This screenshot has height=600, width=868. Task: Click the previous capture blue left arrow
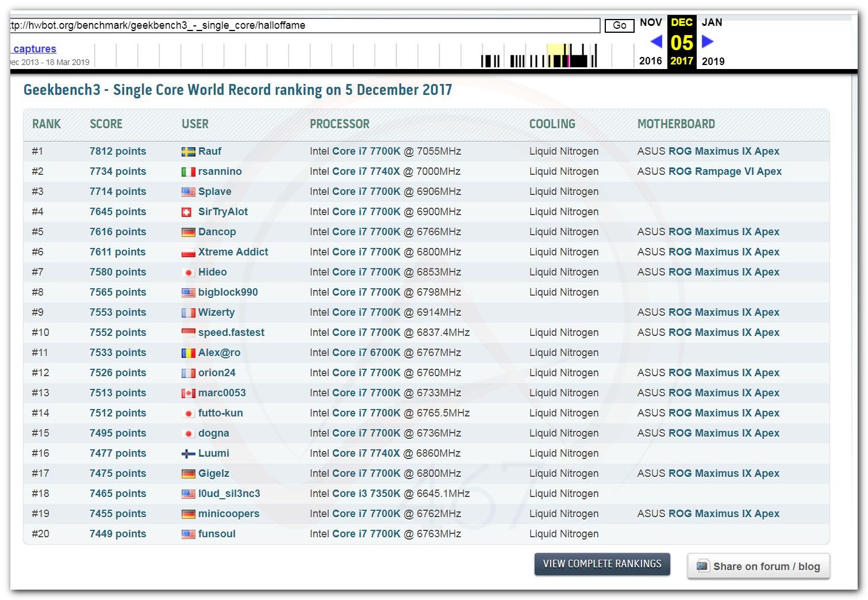pos(656,42)
